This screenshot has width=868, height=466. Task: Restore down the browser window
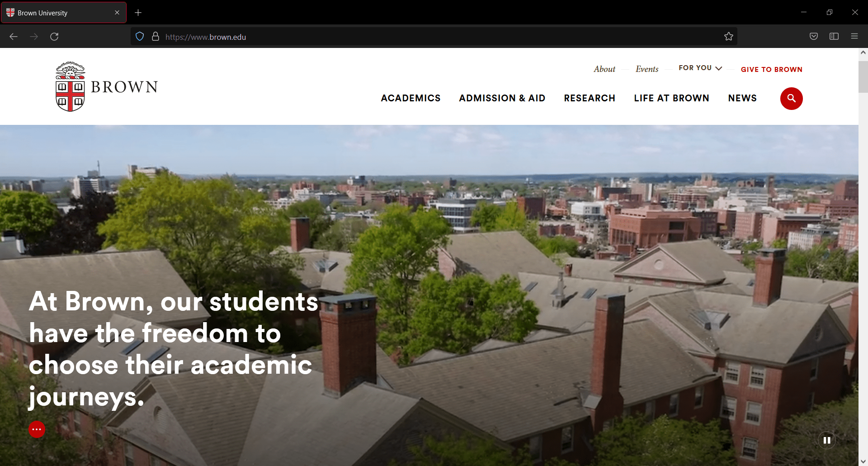coord(829,12)
